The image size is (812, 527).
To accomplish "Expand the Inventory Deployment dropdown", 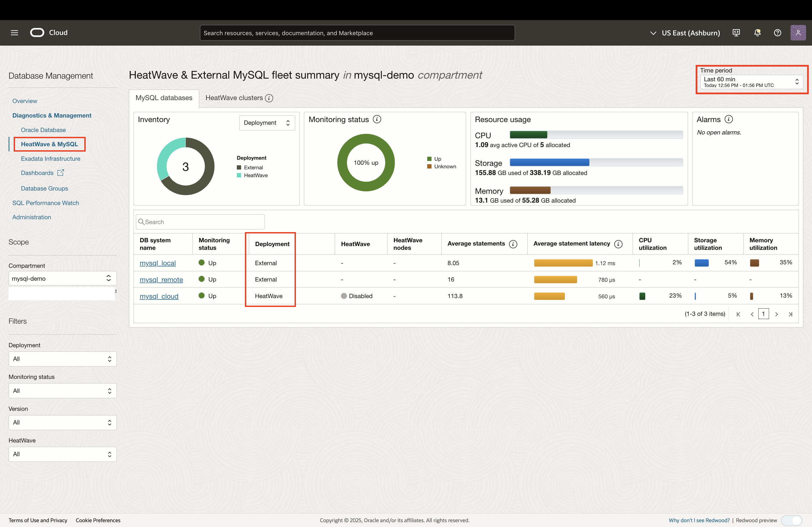I will [x=267, y=123].
